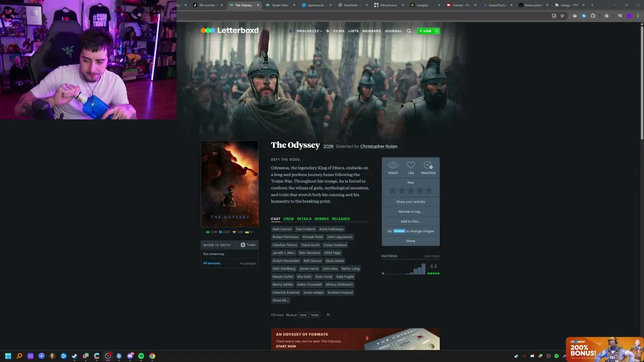
Task: Switch to the GENRES tab
Action: 321,219
